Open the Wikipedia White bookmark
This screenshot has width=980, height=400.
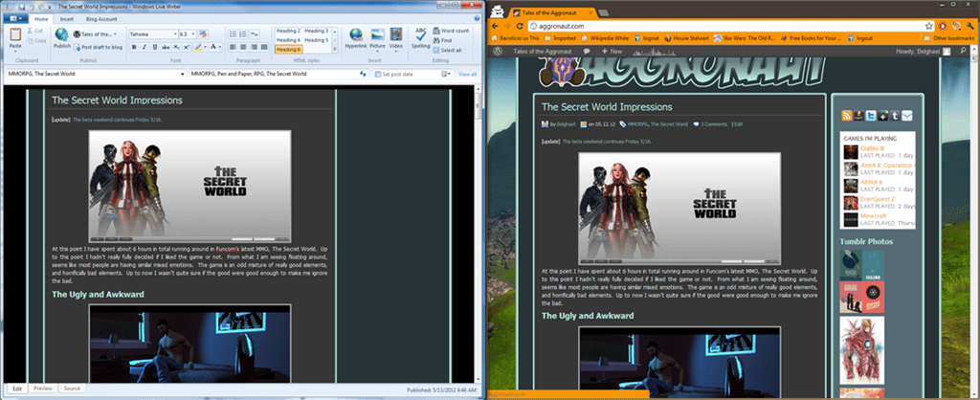click(x=605, y=37)
